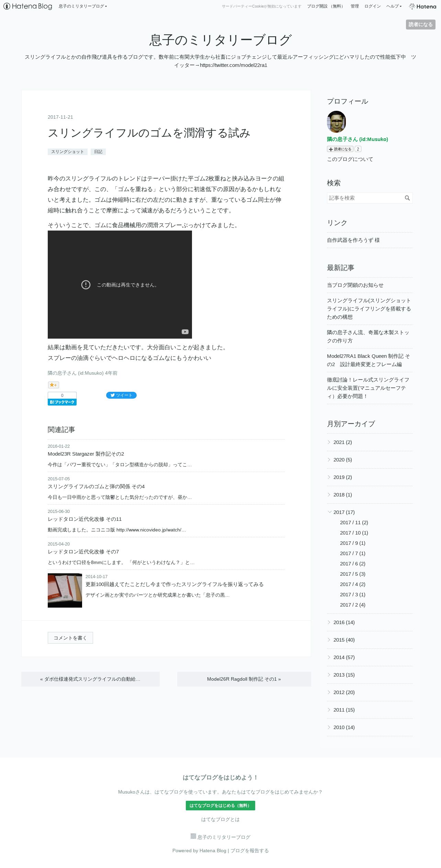Click the 隣の息子さん profile avatar

pyautogui.click(x=336, y=121)
